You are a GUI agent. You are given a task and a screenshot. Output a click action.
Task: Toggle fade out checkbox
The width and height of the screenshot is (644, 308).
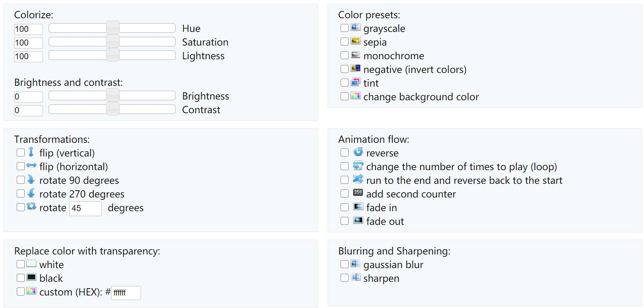coord(344,221)
